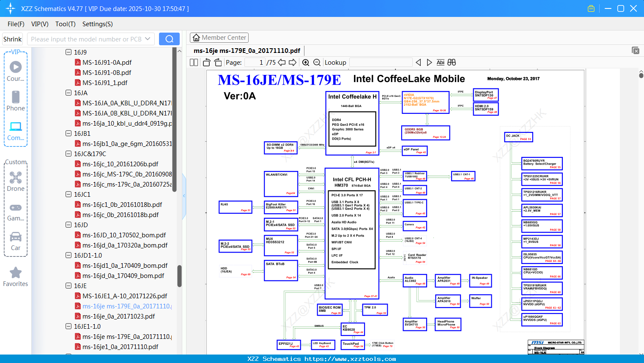Open the Member Center button
644x363 pixels.
[219, 38]
